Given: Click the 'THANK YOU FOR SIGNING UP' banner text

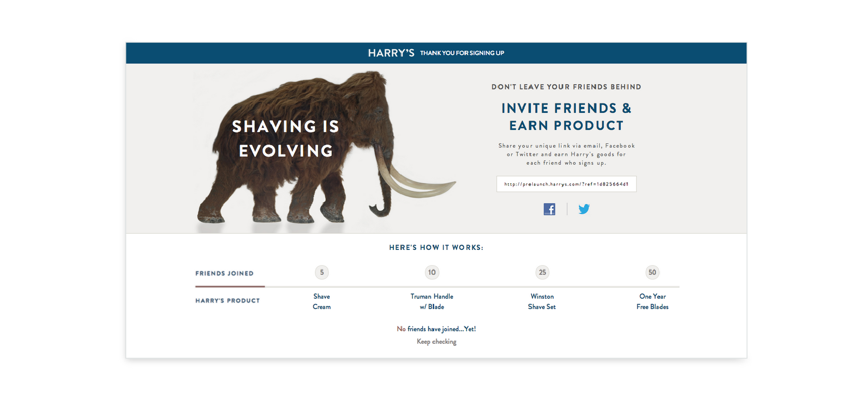Looking at the screenshot, I should (462, 53).
